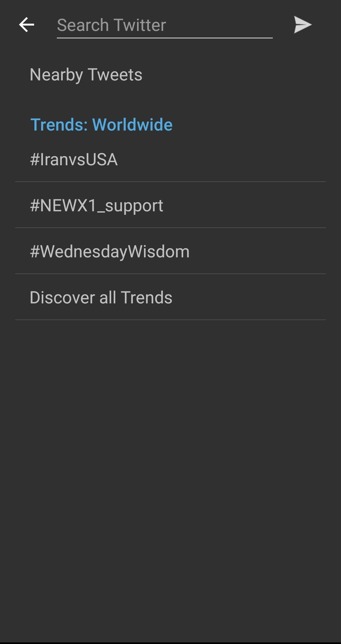
Task: Select the Trends: Worldwide header
Action: click(x=101, y=125)
